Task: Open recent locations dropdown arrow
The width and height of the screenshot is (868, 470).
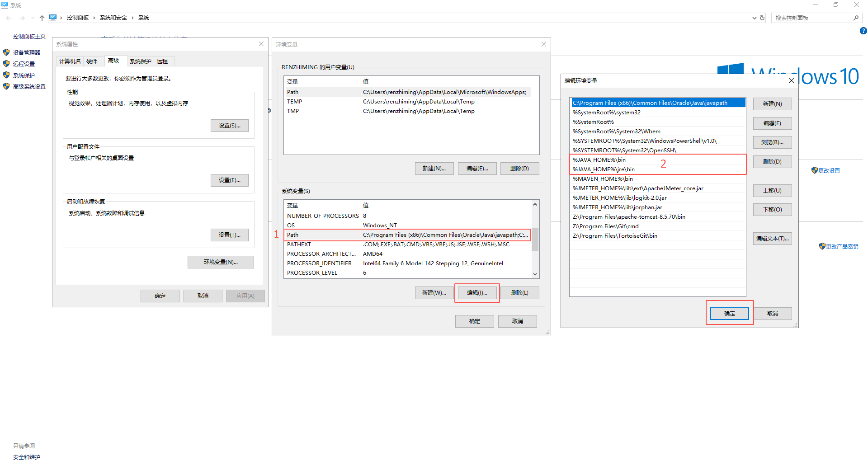Action: point(33,18)
